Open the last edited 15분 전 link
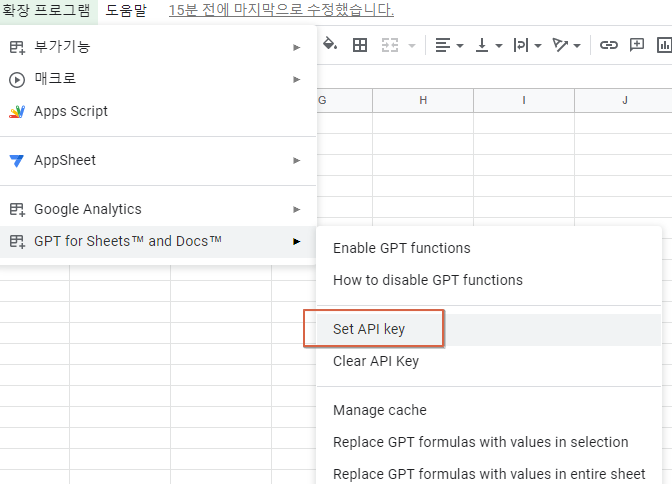Image resolution: width=672 pixels, height=484 pixels. (281, 10)
